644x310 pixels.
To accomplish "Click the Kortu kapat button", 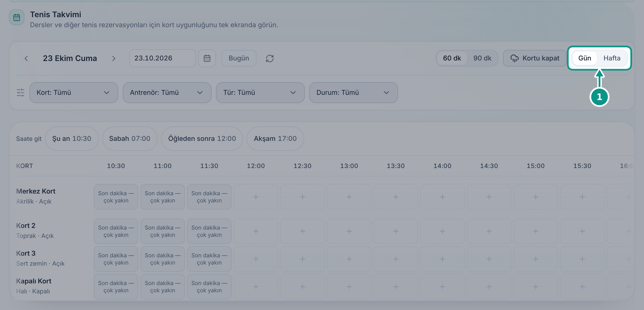I will (535, 58).
